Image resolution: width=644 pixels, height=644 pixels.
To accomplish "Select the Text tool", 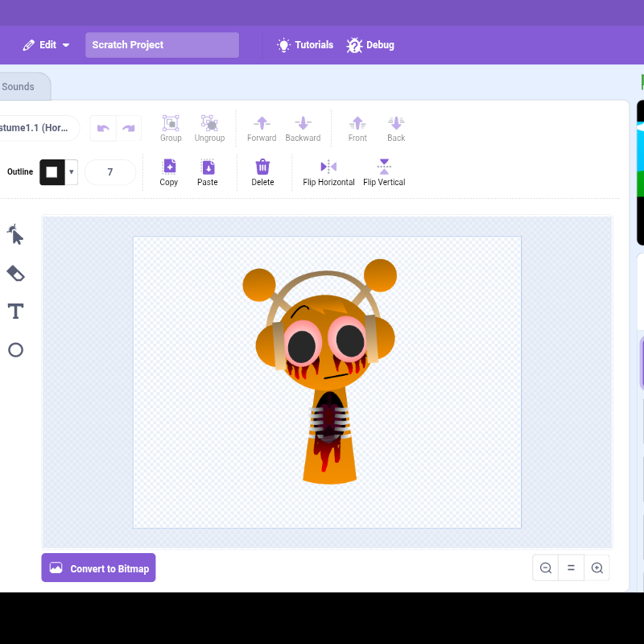I will click(x=15, y=312).
